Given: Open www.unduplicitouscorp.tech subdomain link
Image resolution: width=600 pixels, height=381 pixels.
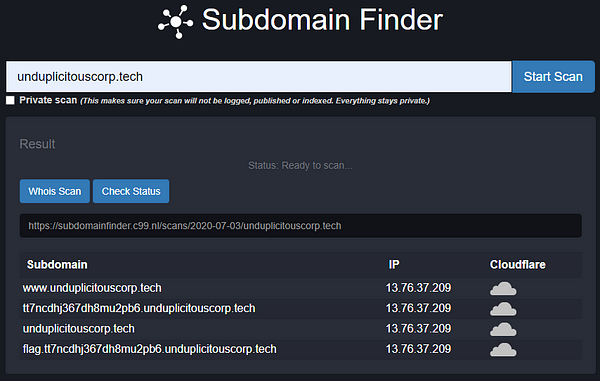Looking at the screenshot, I should 92,288.
